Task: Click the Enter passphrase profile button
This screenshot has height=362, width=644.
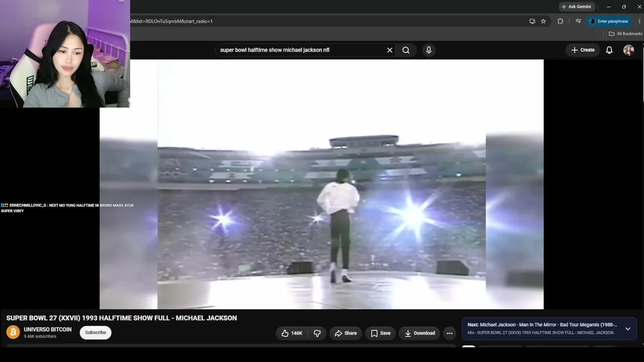Action: (x=609, y=21)
